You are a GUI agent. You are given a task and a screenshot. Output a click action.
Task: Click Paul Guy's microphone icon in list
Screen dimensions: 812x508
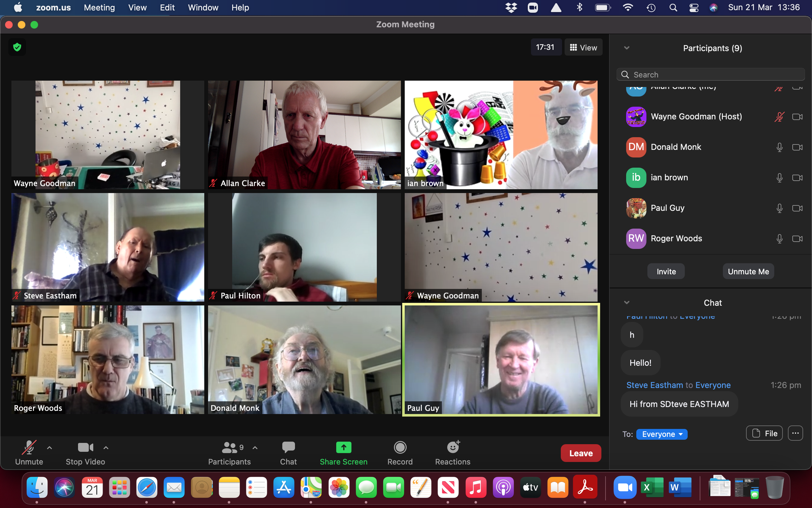[x=779, y=208]
